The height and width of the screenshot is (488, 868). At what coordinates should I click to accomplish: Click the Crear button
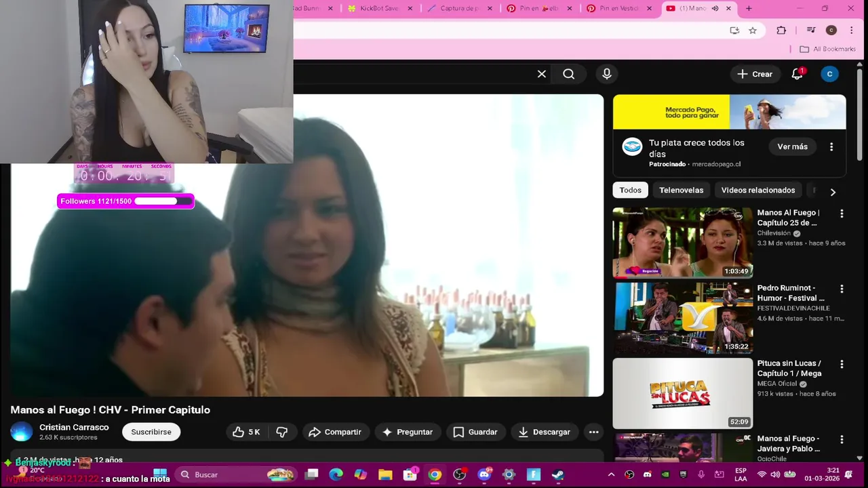pyautogui.click(x=755, y=74)
